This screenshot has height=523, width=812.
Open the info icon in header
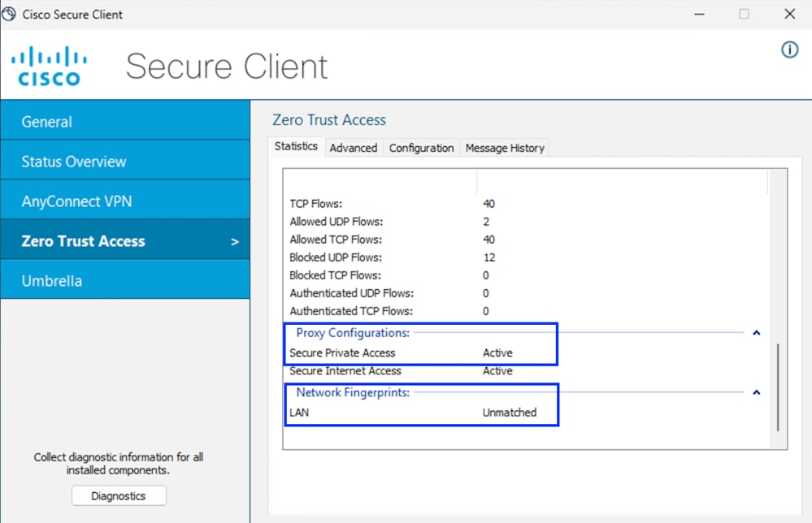tap(789, 50)
